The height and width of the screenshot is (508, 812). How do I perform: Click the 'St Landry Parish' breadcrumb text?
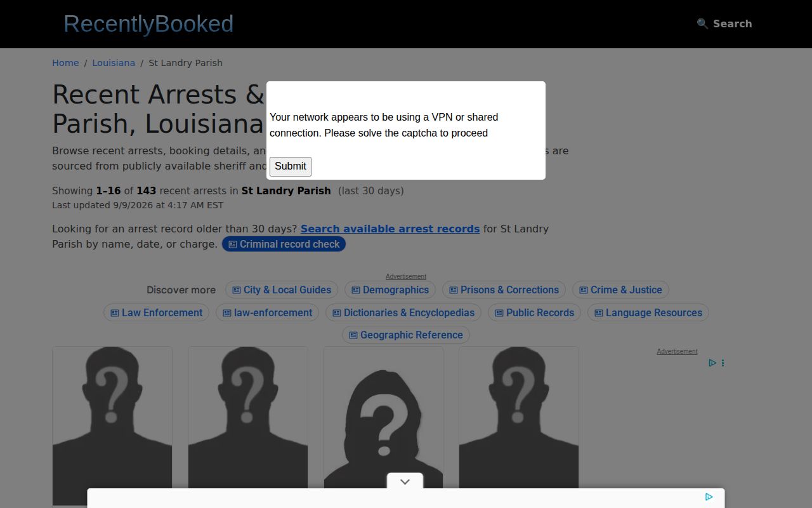pos(185,63)
